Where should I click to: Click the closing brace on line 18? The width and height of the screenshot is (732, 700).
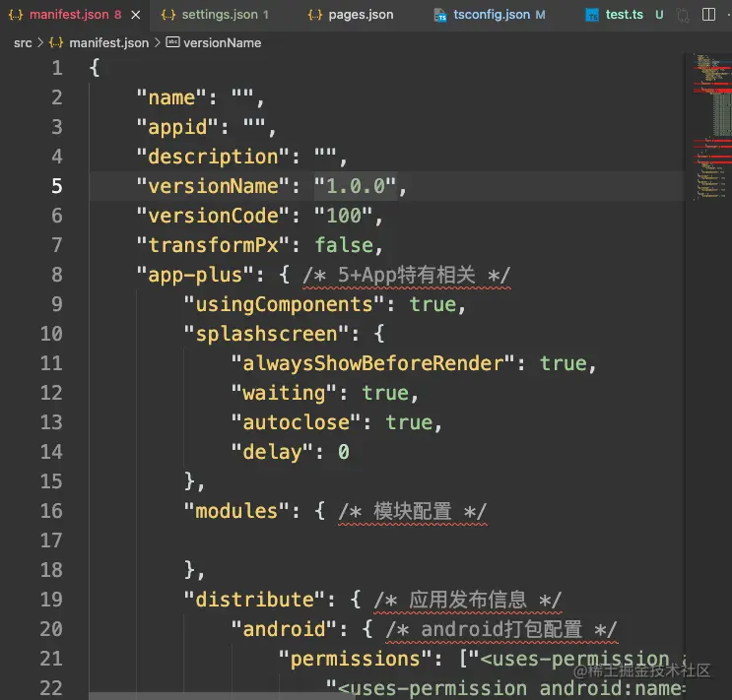pos(189,570)
